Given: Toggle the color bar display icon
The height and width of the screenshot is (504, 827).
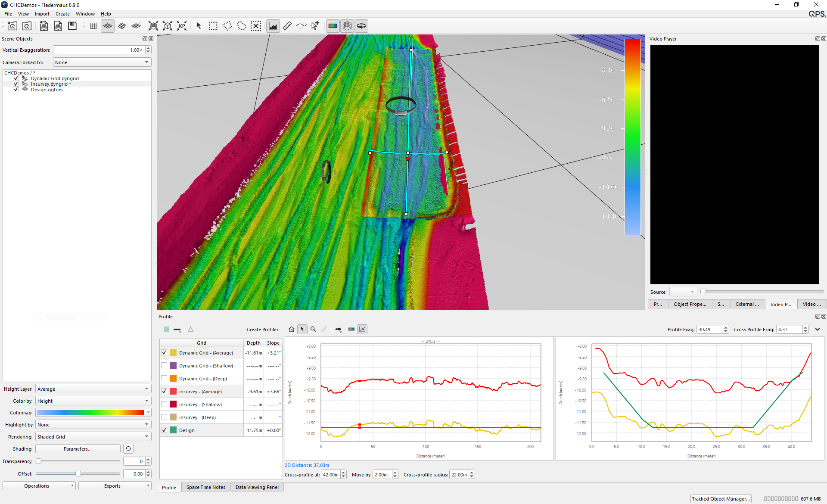Looking at the screenshot, I should (333, 26).
